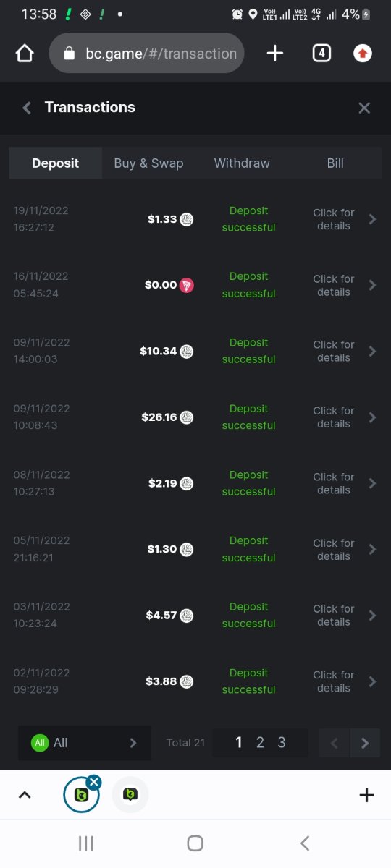Open the tab switcher showing 4 tabs
Viewport: 391px width, 868px height.
pos(321,53)
